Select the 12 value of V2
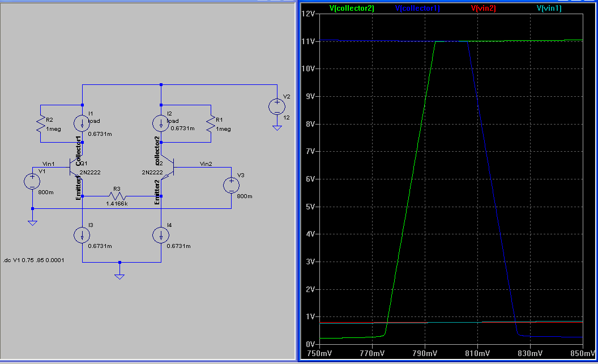The width and height of the screenshot is (598, 364). click(x=287, y=117)
